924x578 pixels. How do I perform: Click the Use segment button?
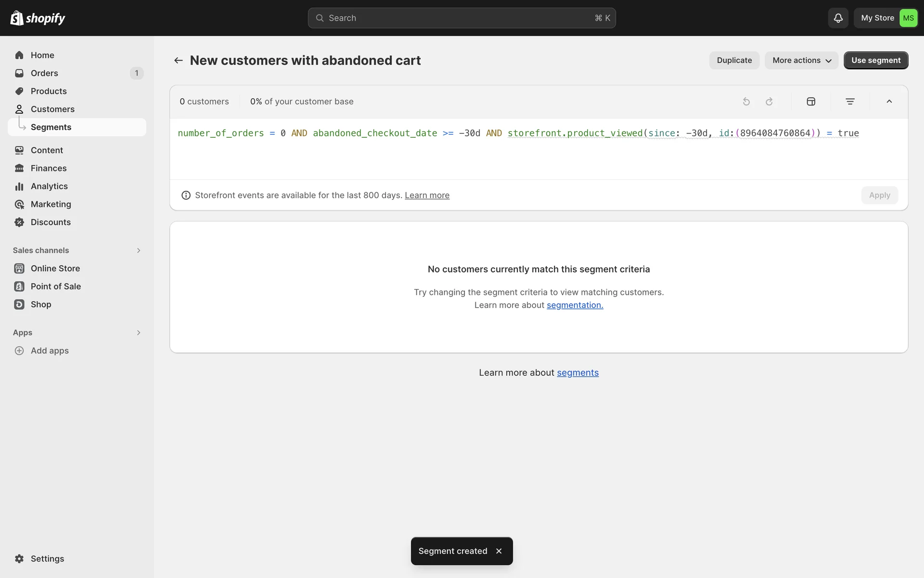(875, 60)
